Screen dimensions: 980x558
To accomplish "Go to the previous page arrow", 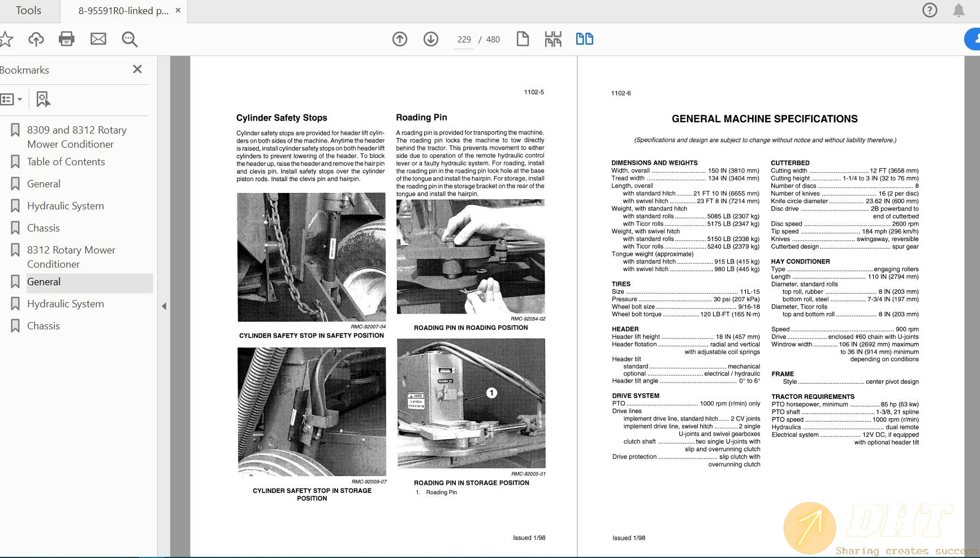I will tap(399, 39).
